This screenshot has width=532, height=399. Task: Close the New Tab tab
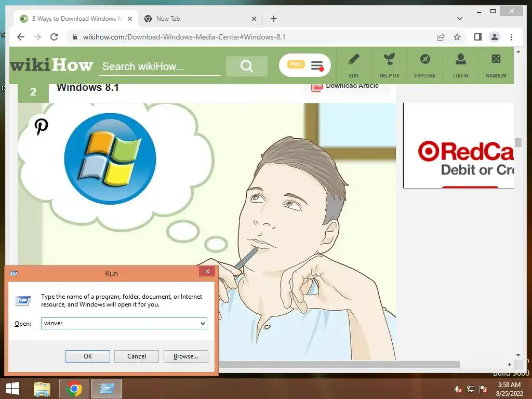pos(254,19)
